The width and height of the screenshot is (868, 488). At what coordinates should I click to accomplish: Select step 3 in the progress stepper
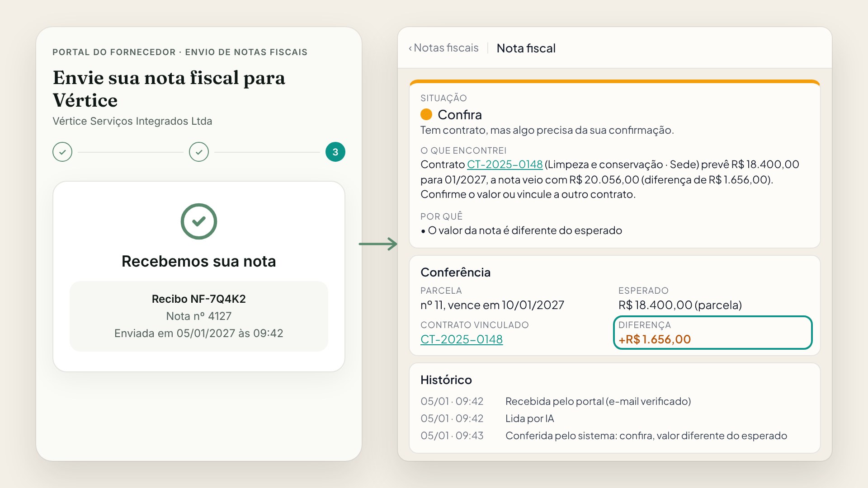point(335,152)
